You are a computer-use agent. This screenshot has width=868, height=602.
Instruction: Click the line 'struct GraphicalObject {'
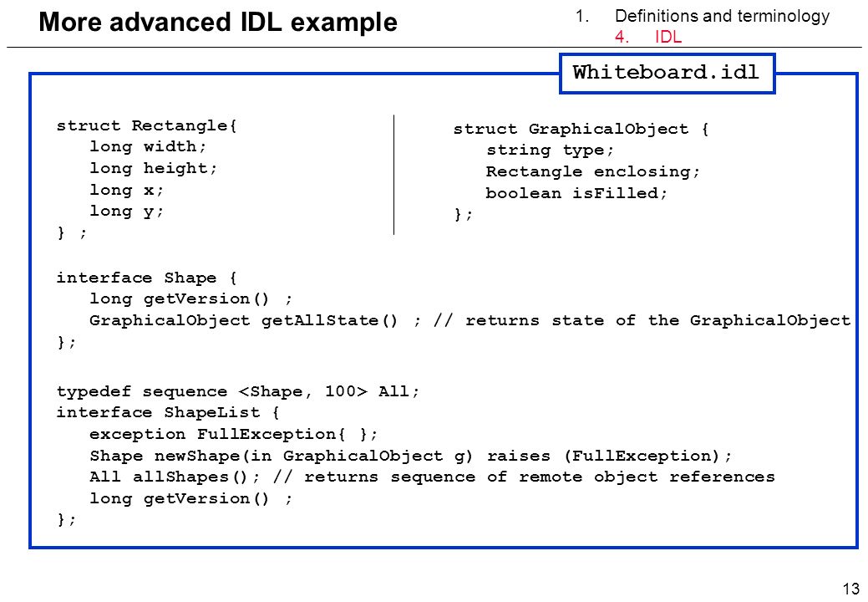tap(581, 129)
